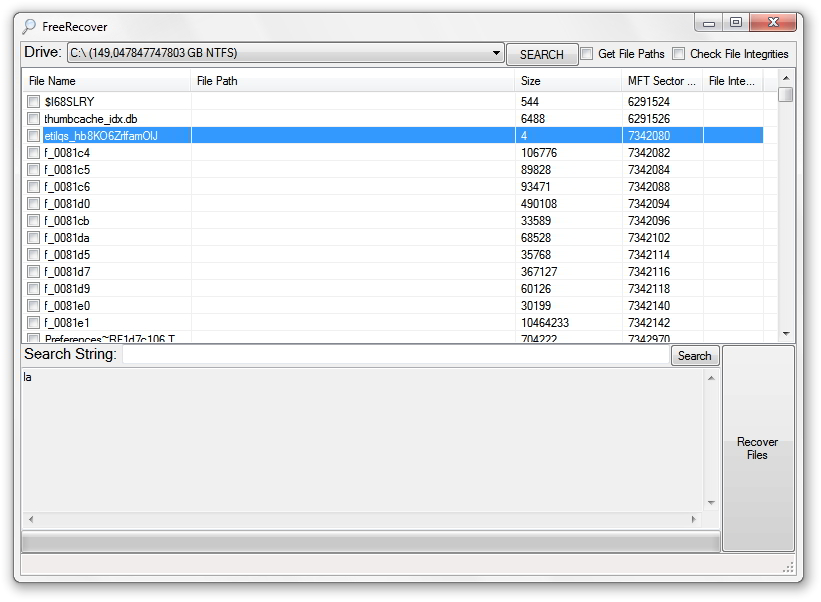Select the file name f_0081e1
The height and width of the screenshot is (602, 821).
pos(66,323)
